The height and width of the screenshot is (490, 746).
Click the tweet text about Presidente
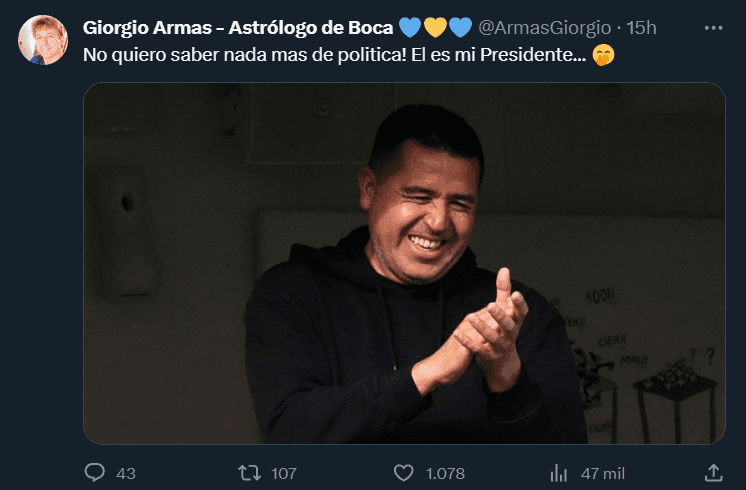pyautogui.click(x=334, y=55)
